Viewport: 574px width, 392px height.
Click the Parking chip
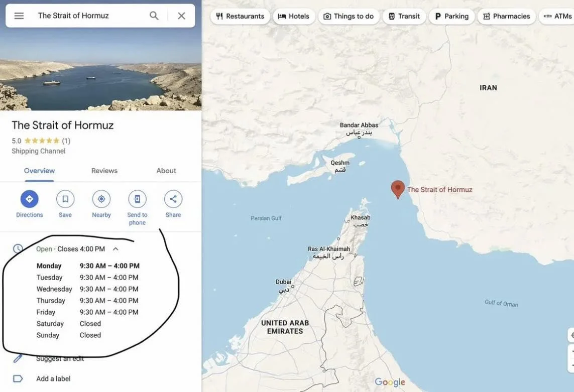coord(452,16)
